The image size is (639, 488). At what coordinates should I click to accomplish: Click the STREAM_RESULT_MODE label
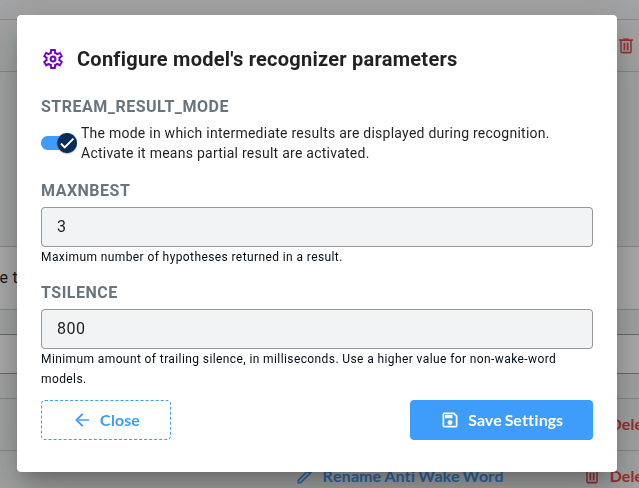point(135,107)
